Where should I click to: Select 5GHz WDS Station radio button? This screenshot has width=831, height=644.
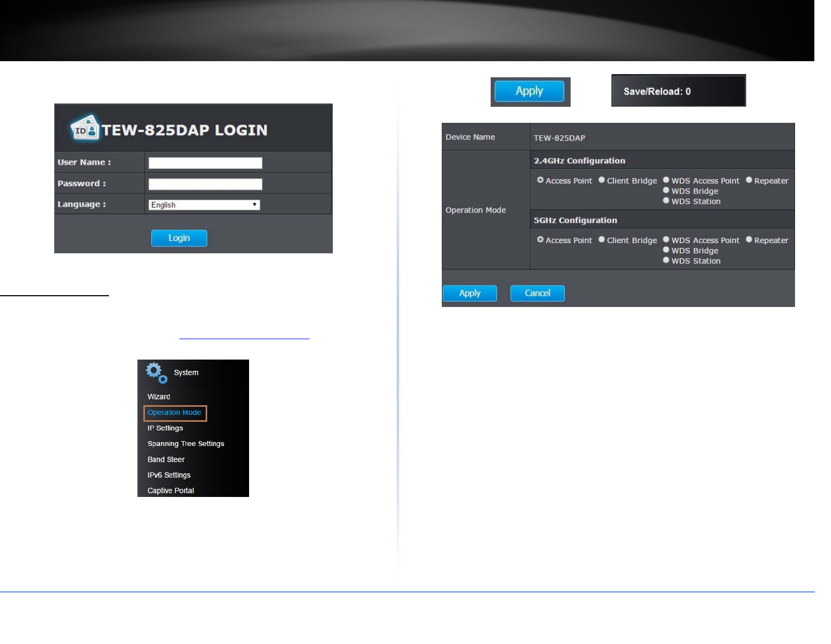[x=666, y=260]
